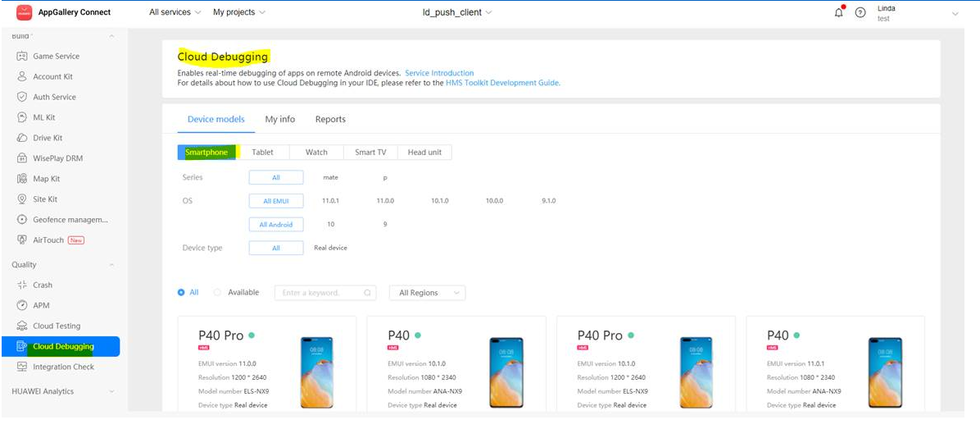This screenshot has width=980, height=429.
Task: Select the All EMUI filter
Action: [276, 201]
